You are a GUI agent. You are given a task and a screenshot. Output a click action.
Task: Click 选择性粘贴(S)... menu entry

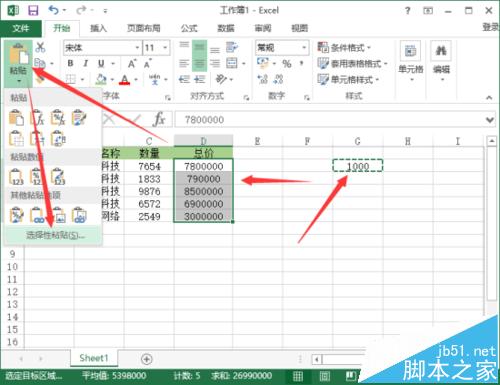point(53,235)
